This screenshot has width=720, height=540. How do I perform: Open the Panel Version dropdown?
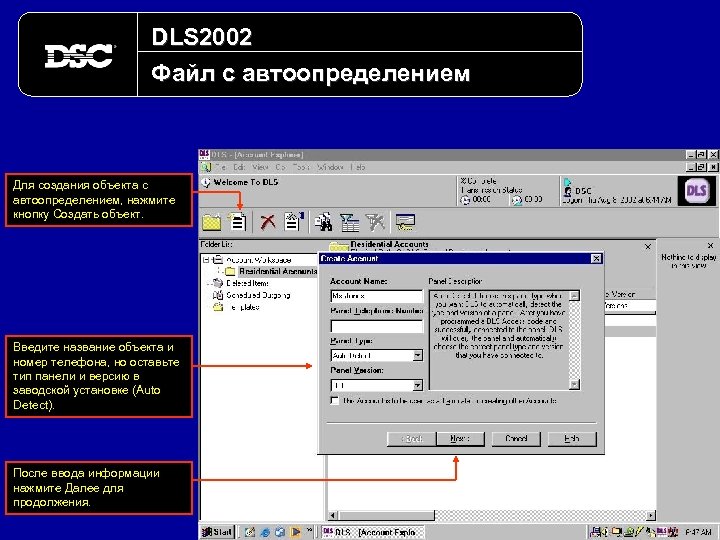tap(417, 385)
